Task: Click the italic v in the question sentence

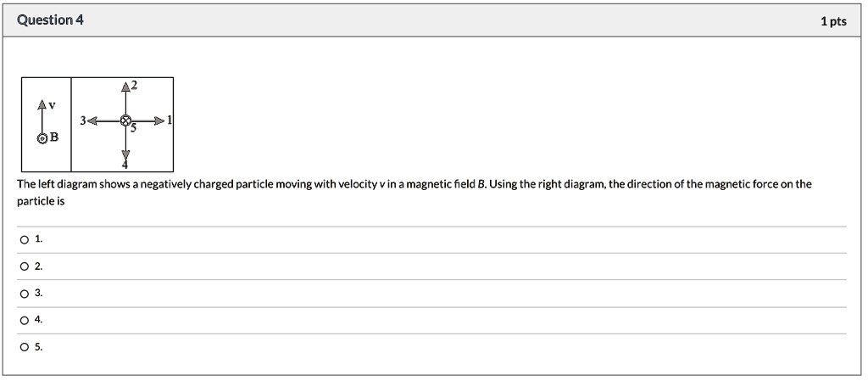Action: point(381,185)
